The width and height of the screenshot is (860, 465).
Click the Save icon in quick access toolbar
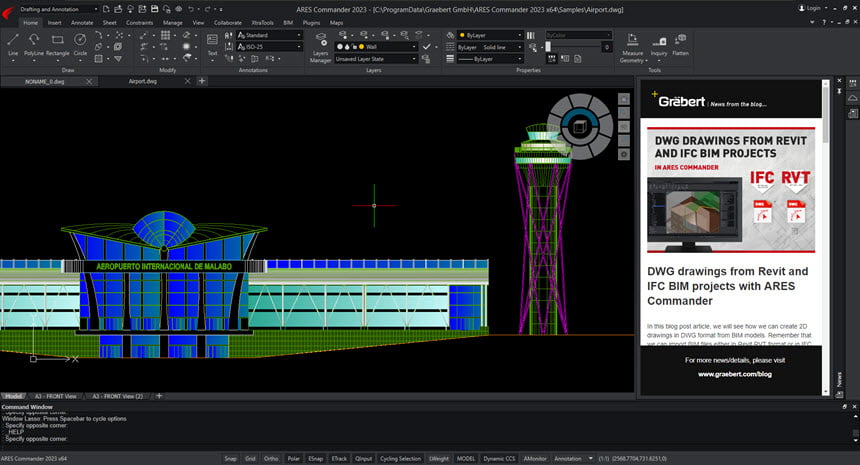(154, 9)
